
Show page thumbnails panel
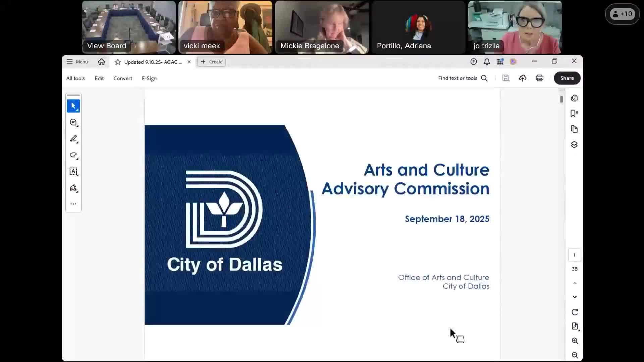click(574, 129)
